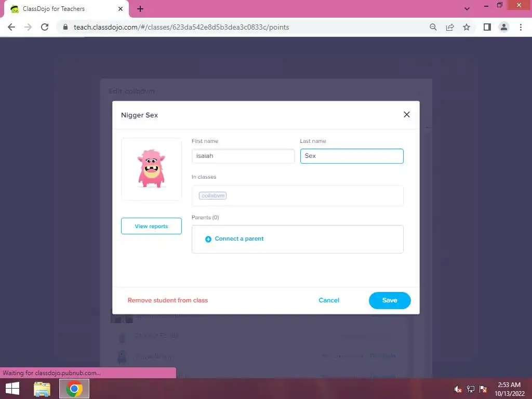Open the taskbar clock and date
The height and width of the screenshot is (399, 532).
click(509, 389)
